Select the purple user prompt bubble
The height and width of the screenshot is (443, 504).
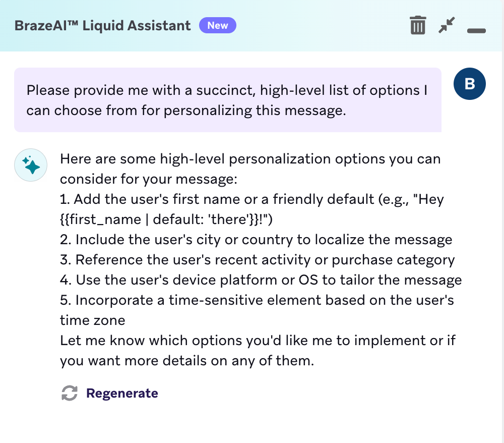coord(228,100)
